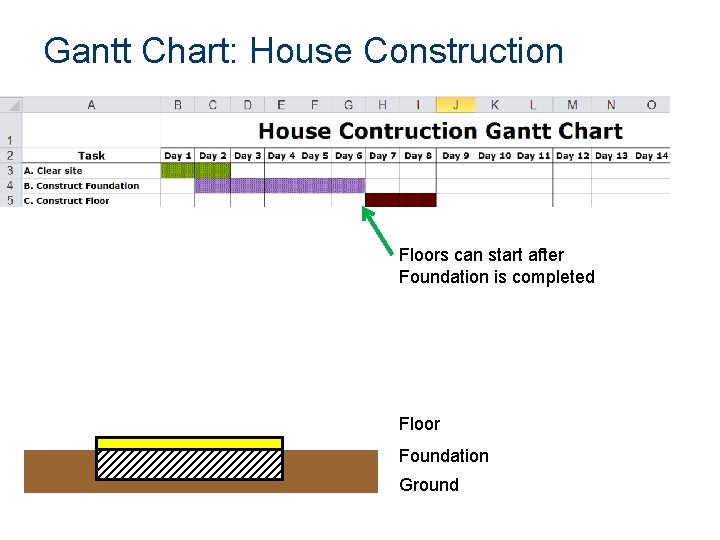Screen dimensions: 720x540
Task: Click the 'Day 8' cell
Action: click(x=418, y=155)
